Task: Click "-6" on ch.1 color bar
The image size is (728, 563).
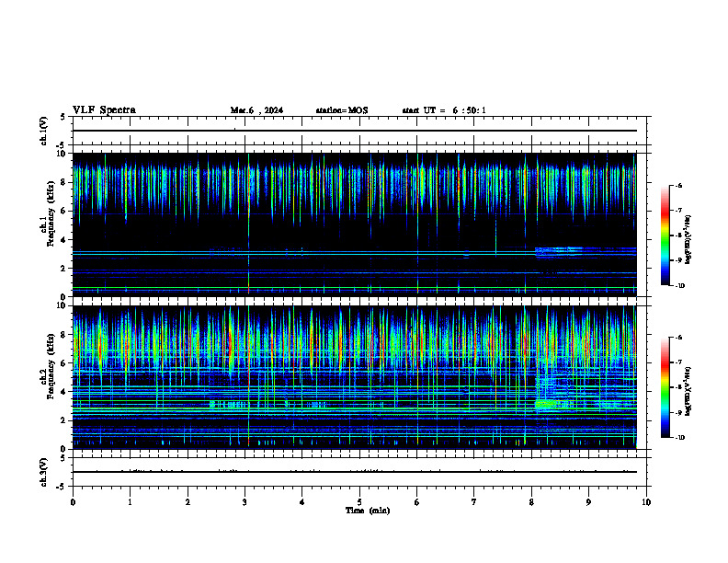Action: pos(678,186)
